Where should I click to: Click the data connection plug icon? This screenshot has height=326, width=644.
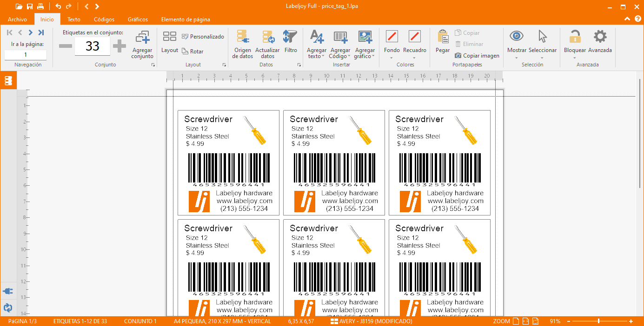tap(8, 291)
